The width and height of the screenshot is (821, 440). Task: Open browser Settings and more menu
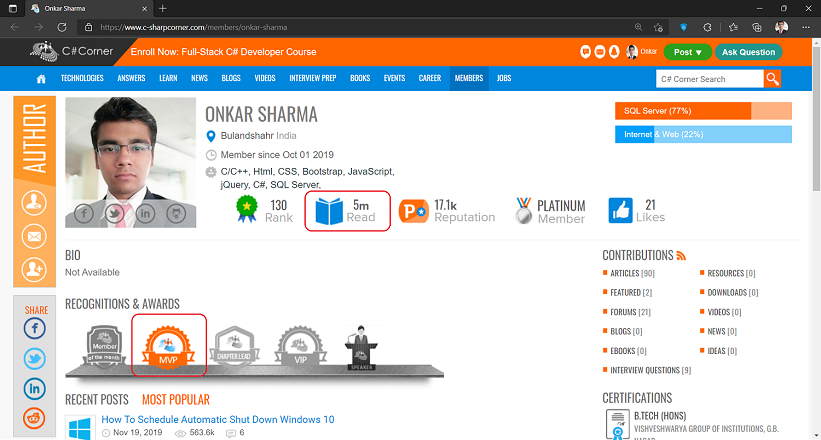point(805,27)
